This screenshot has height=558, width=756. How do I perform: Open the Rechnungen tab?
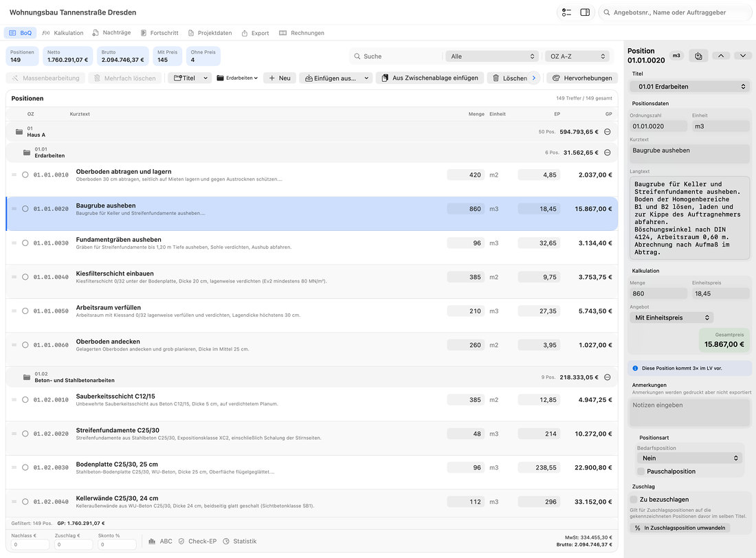coord(301,33)
